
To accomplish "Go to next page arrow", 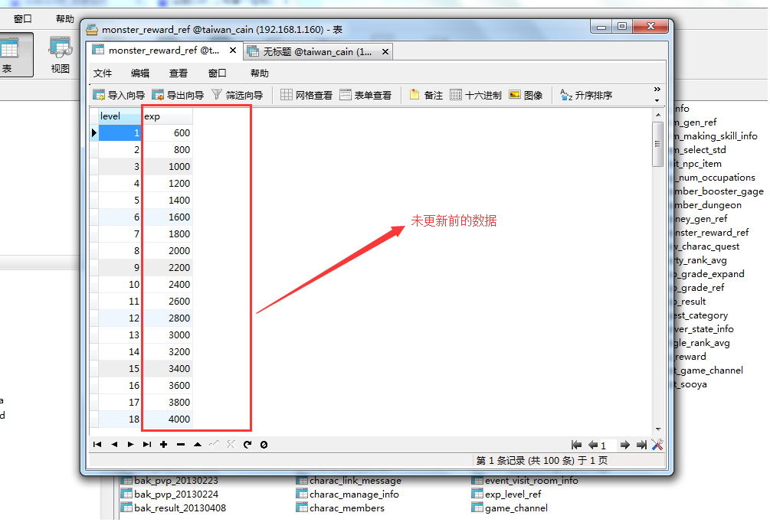I will [624, 446].
